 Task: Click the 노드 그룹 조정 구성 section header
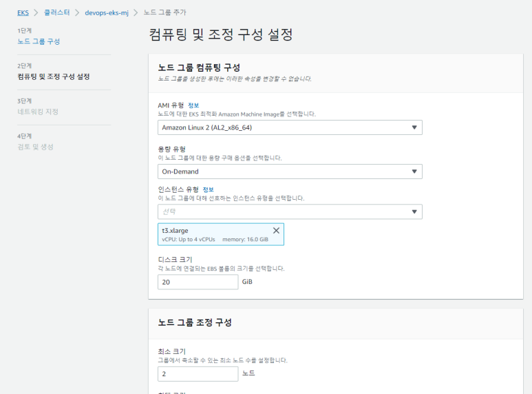click(195, 322)
